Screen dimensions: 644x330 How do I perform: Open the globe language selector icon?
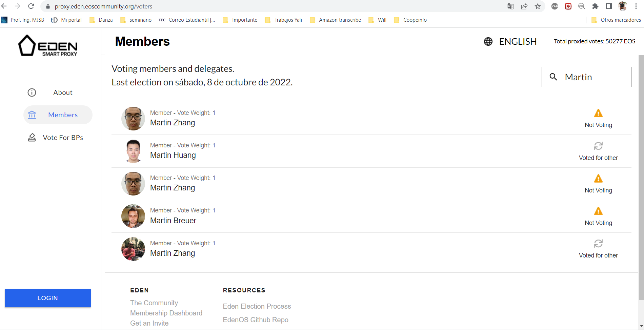488,42
